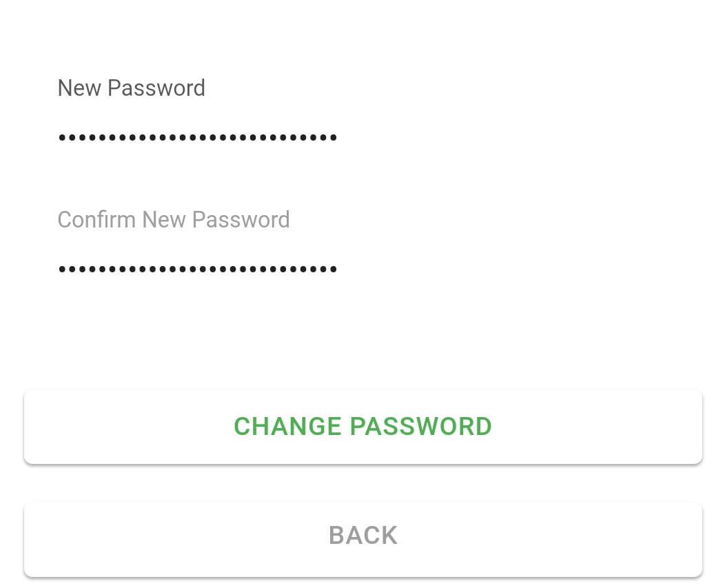Click the first dot in New Password field
The height and width of the screenshot is (588, 723).
point(62,137)
